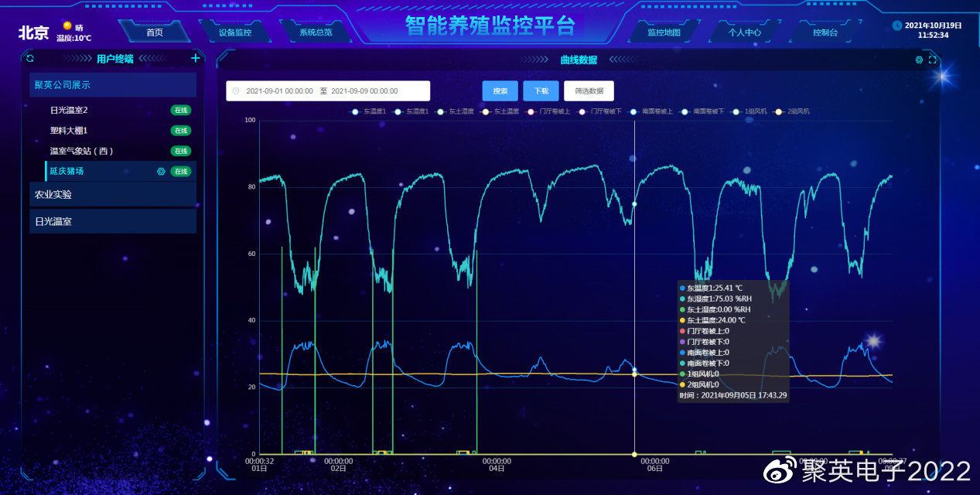Image resolution: width=980 pixels, height=495 pixels.
Task: Click the 04日 date label on the time axis
Action: coord(497,469)
